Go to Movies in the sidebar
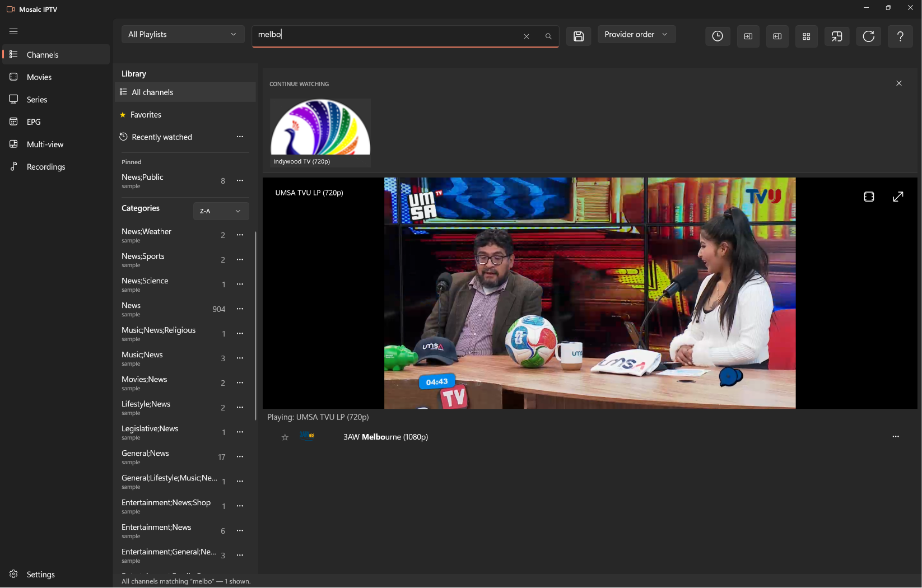Image resolution: width=922 pixels, height=588 pixels. click(x=56, y=77)
